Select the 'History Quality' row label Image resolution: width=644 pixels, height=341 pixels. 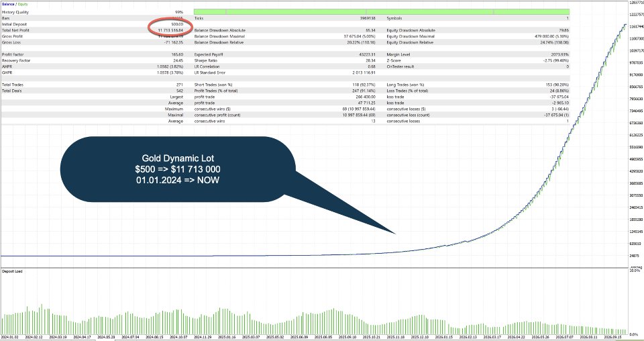[x=15, y=12]
